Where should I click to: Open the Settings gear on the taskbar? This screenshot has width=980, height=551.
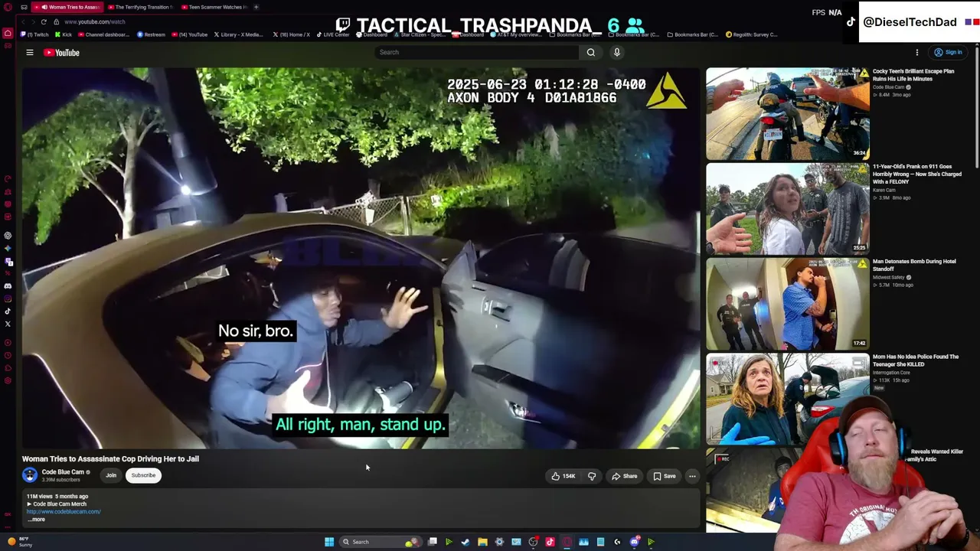499,542
